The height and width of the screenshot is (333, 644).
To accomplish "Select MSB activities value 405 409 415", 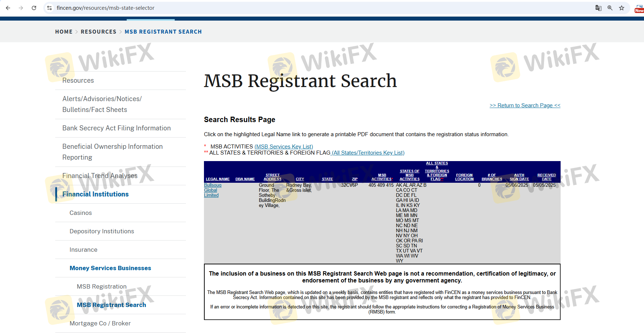I will point(381,185).
